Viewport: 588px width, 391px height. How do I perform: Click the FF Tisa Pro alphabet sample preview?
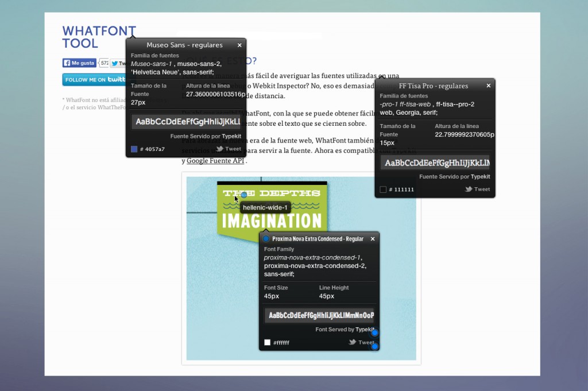click(435, 163)
